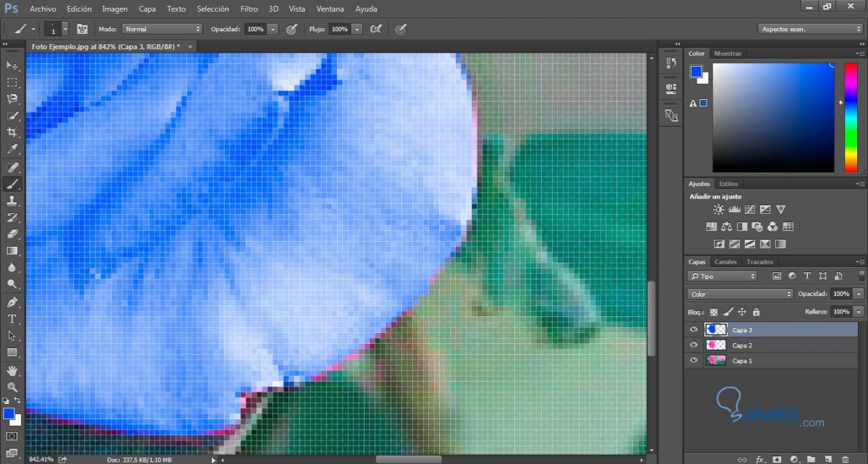Expand the layer Relleno slider arrow

(859, 311)
